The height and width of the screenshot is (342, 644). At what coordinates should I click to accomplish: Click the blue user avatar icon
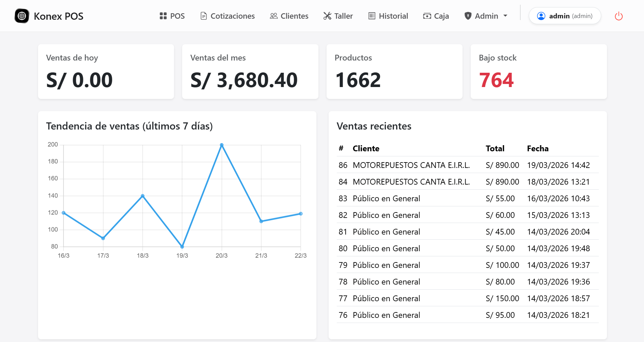(541, 16)
